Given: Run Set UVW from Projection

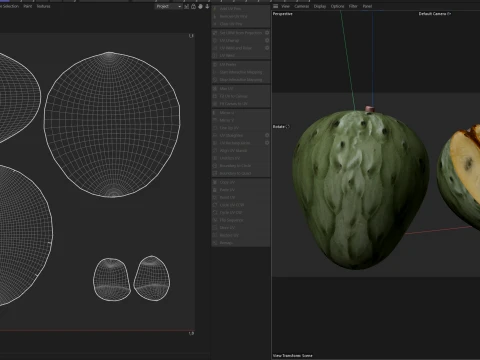Looking at the screenshot, I should (238, 33).
